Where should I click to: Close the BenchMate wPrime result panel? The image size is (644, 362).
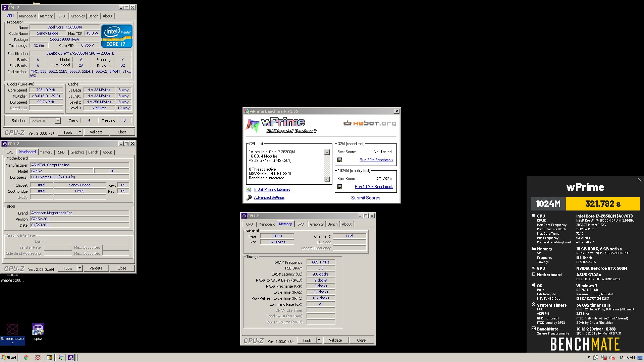[x=640, y=180]
